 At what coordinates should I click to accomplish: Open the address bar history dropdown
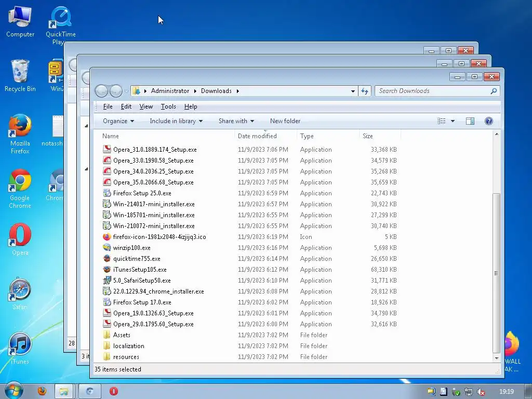[x=353, y=91]
